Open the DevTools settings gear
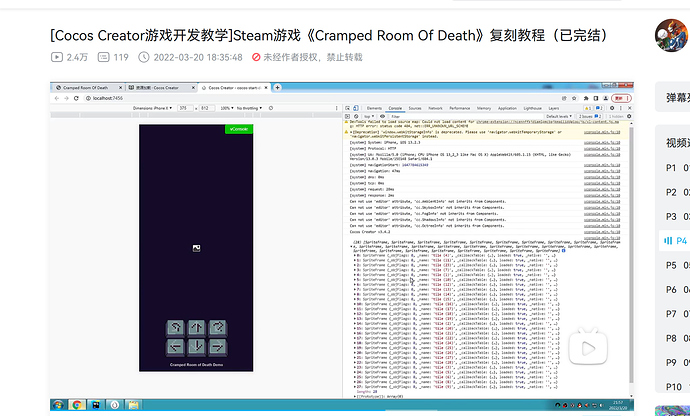Screen dimensions: 690x416 pos(612,108)
